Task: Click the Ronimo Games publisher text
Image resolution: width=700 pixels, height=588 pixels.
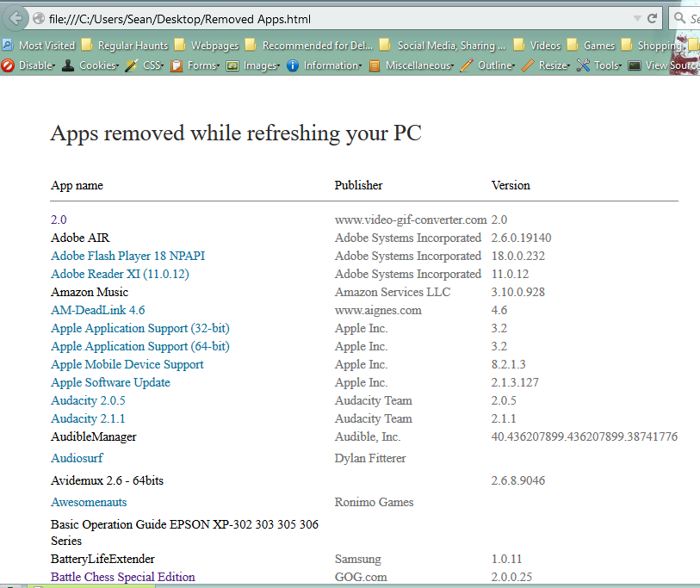Action: [x=374, y=502]
